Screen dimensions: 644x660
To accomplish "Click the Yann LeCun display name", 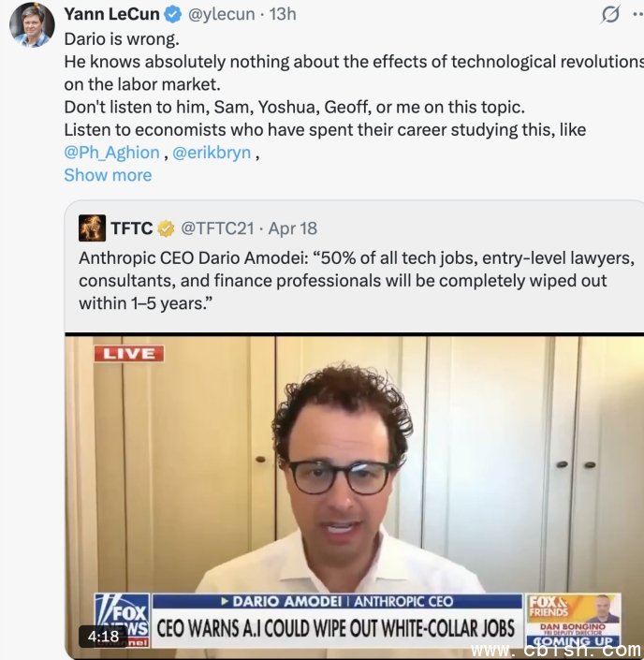I will pos(112,14).
